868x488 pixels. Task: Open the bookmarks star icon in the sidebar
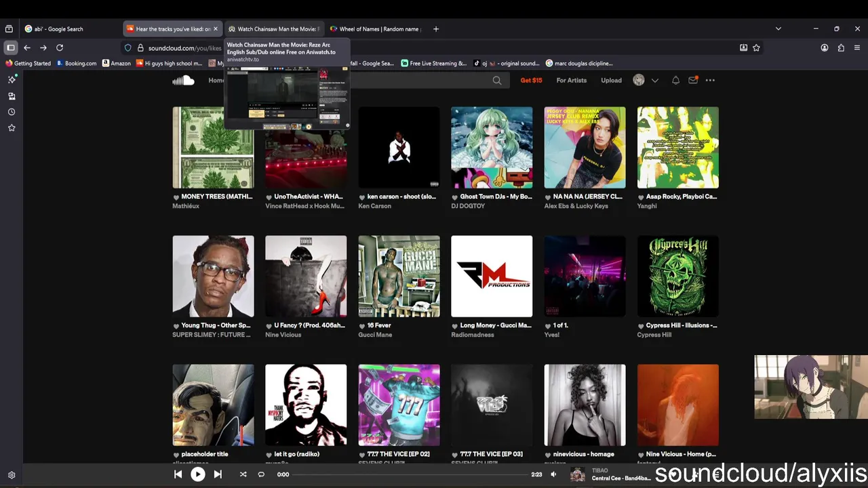point(12,127)
